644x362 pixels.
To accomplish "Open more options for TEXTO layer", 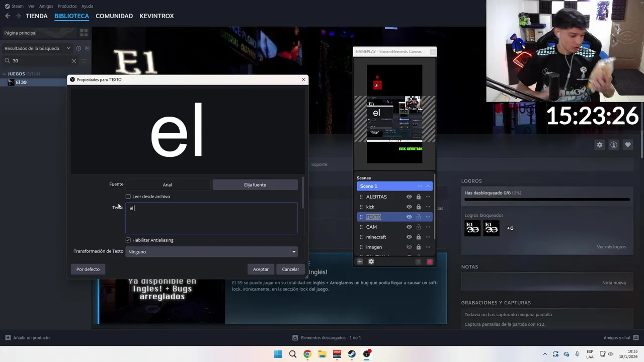I will click(428, 217).
